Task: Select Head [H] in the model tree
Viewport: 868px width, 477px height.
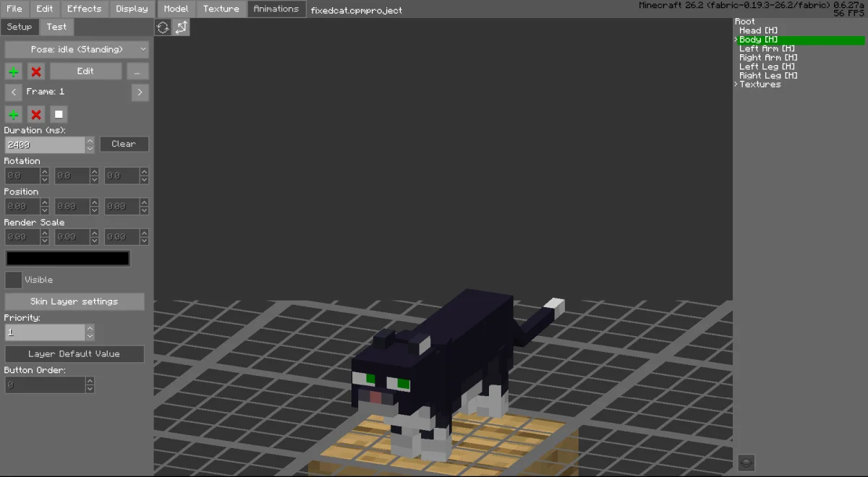Action: 759,31
